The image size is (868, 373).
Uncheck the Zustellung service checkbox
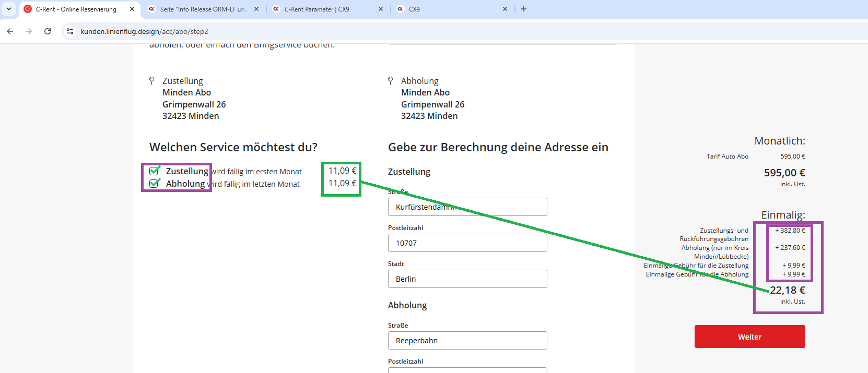coord(154,171)
